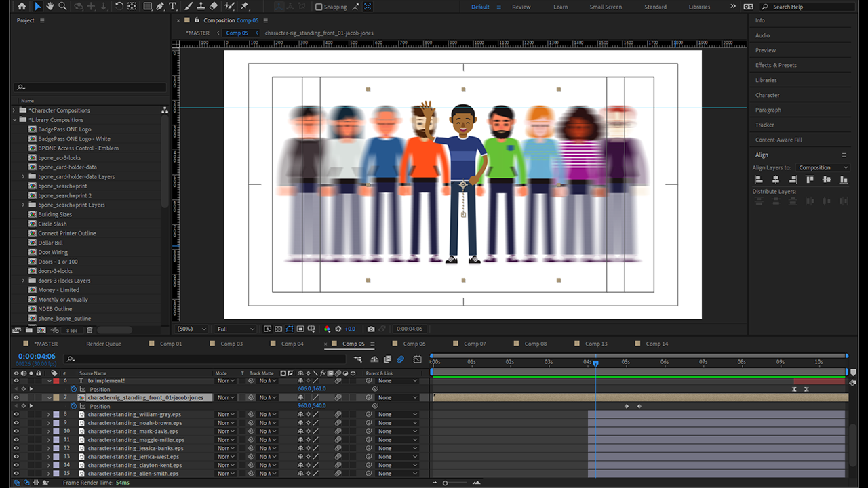Open the Align Layers to dropdown
This screenshot has width=868, height=488.
pos(823,167)
